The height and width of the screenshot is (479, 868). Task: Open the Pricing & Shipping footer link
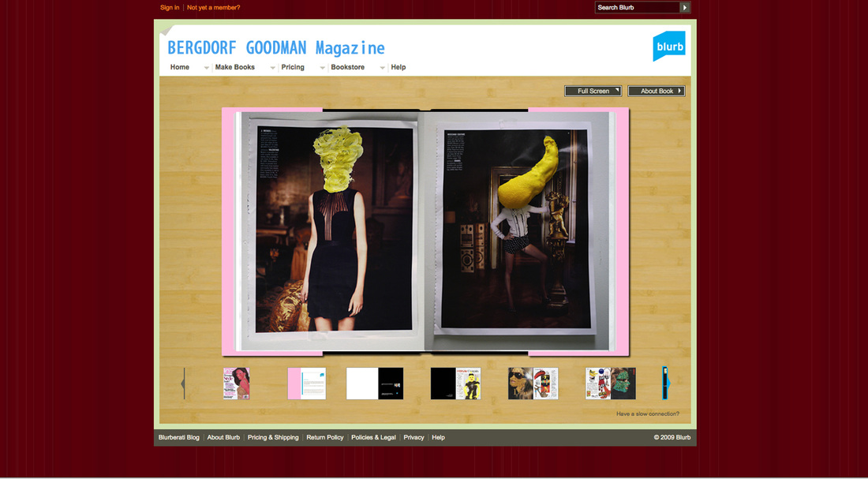(273, 437)
